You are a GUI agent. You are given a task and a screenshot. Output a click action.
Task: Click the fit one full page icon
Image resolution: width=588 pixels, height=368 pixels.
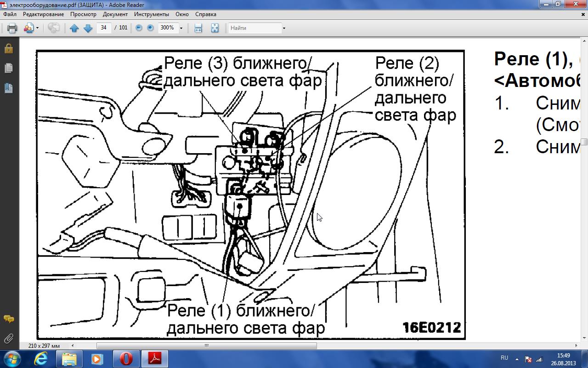click(215, 28)
